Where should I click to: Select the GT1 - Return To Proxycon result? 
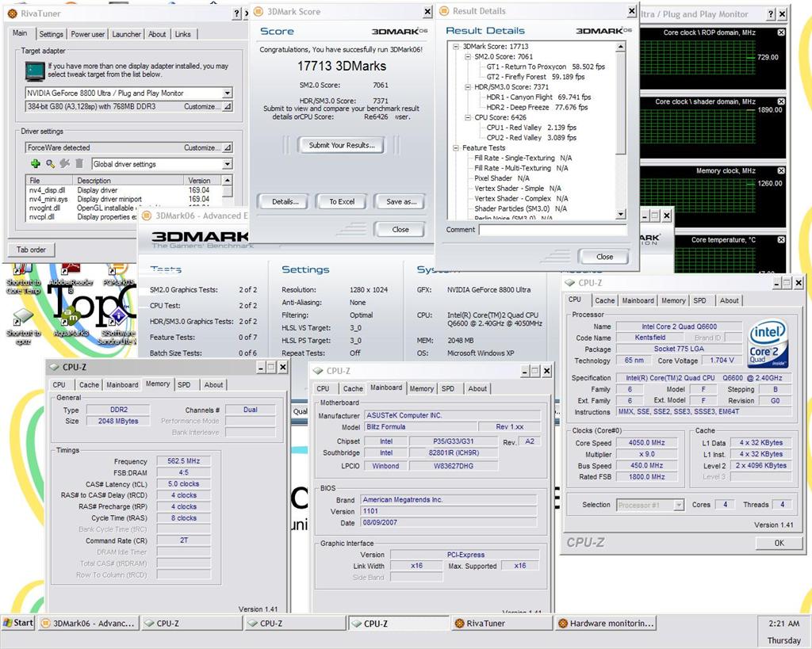tap(546, 67)
